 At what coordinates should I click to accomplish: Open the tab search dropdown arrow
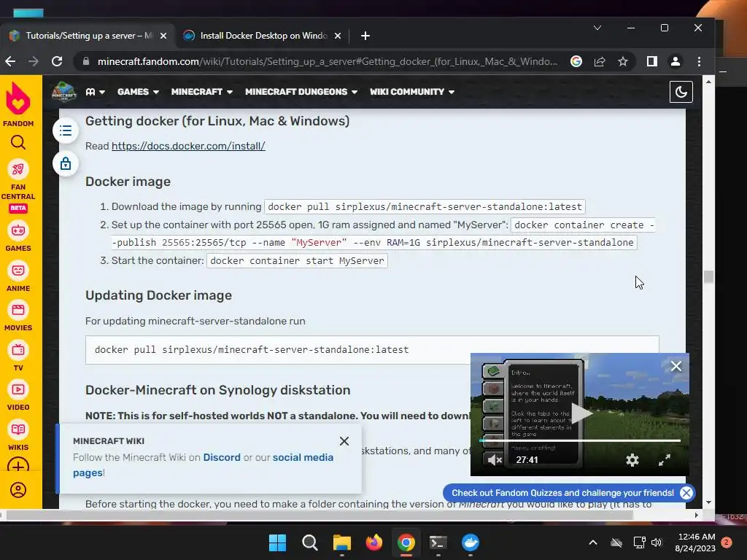597,28
